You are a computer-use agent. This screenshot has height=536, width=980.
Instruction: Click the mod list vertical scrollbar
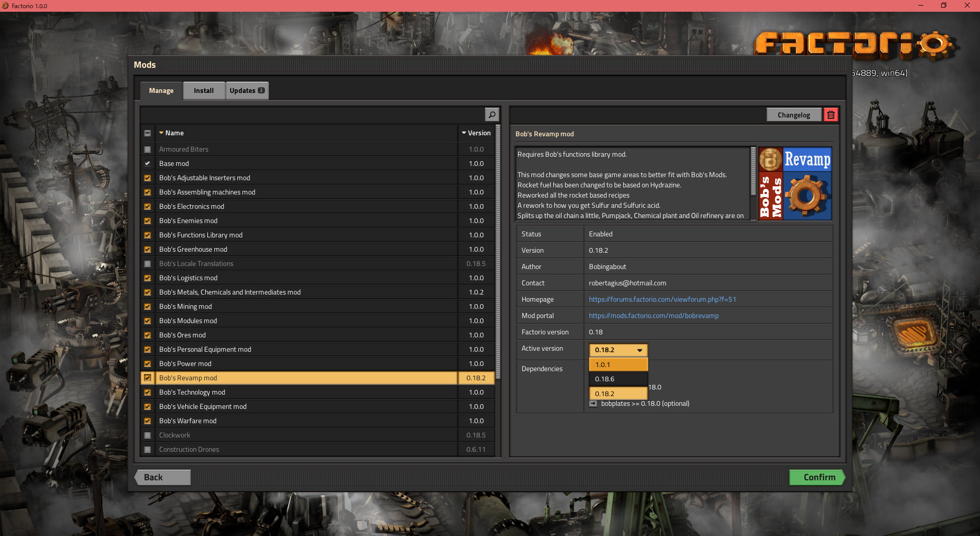pos(498,255)
